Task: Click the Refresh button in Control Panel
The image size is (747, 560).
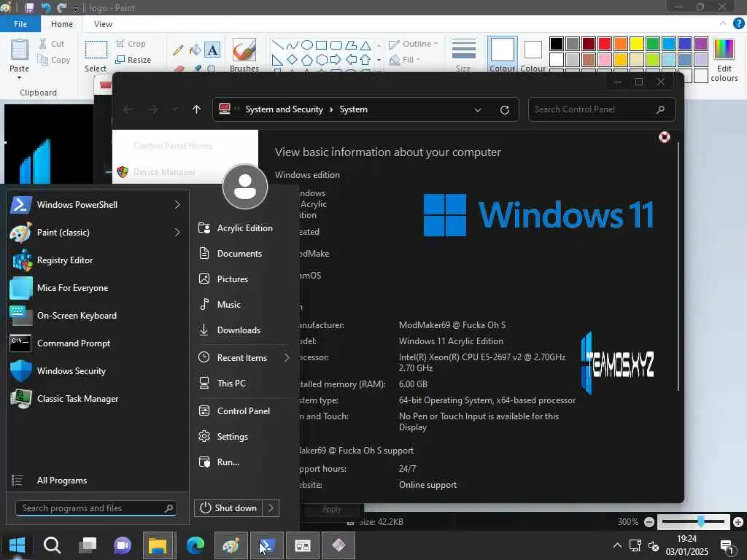Action: tap(505, 110)
